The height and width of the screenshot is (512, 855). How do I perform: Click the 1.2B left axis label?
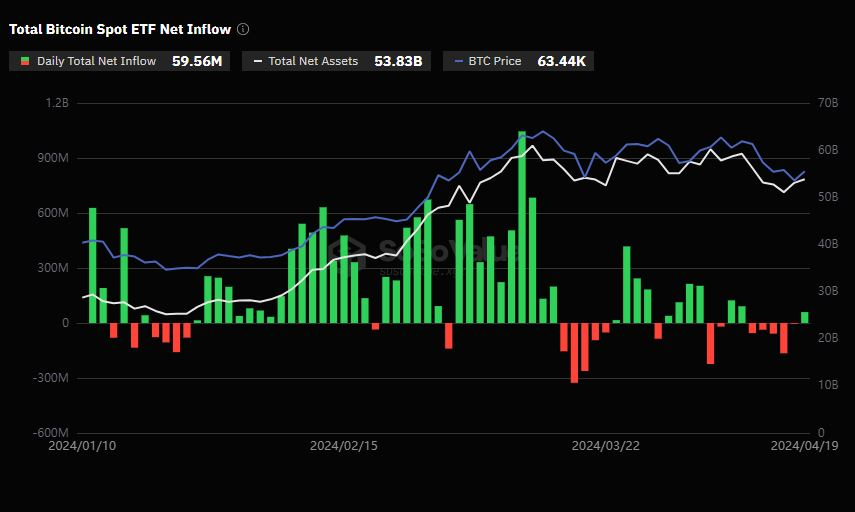pyautogui.click(x=57, y=103)
